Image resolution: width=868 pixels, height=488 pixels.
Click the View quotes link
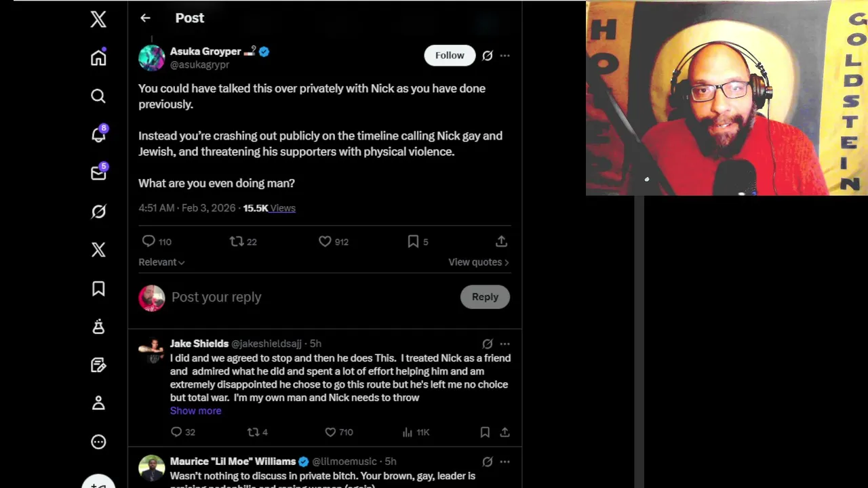(478, 262)
